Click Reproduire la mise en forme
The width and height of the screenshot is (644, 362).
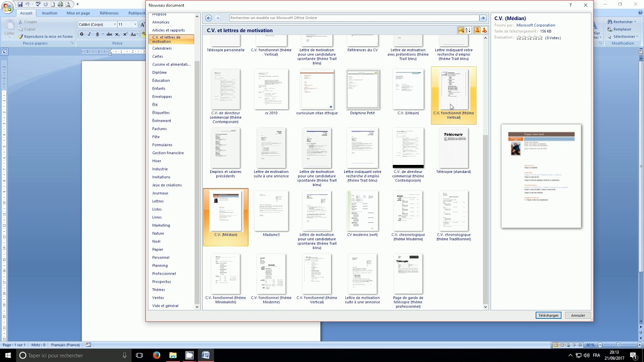pyautogui.click(x=45, y=36)
